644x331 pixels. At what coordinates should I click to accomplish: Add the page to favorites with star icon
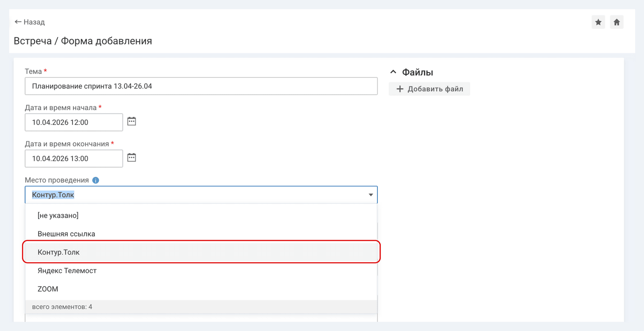click(x=598, y=22)
